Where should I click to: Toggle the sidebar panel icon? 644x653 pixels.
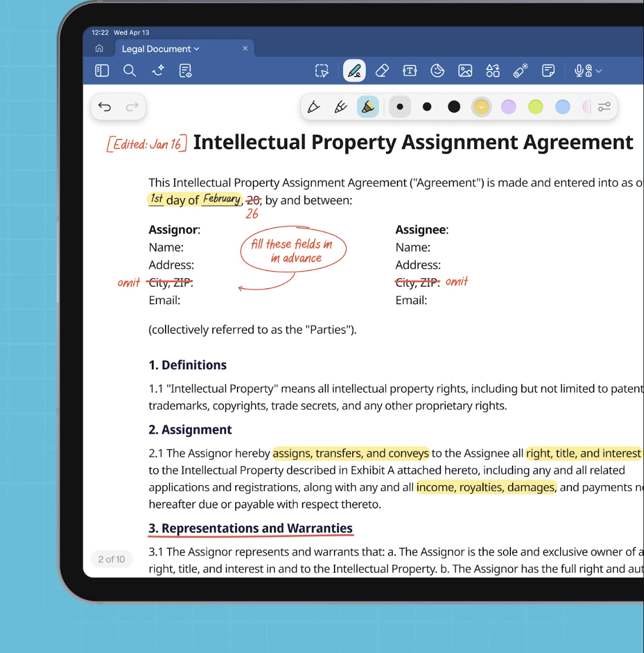102,71
